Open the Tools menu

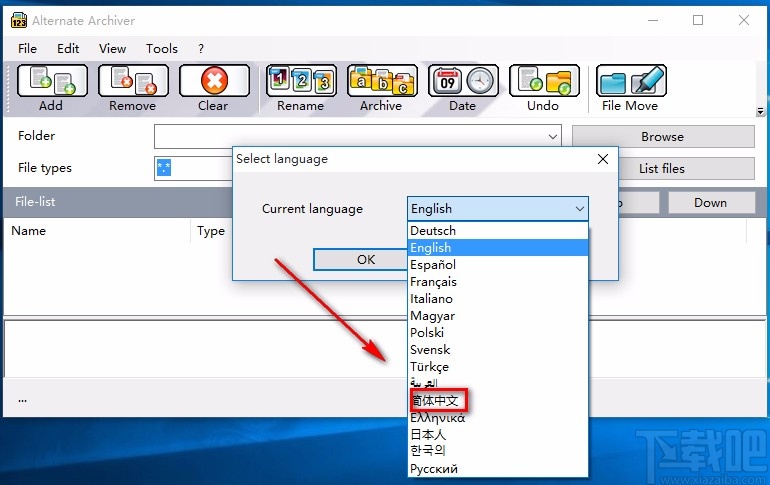pos(162,49)
